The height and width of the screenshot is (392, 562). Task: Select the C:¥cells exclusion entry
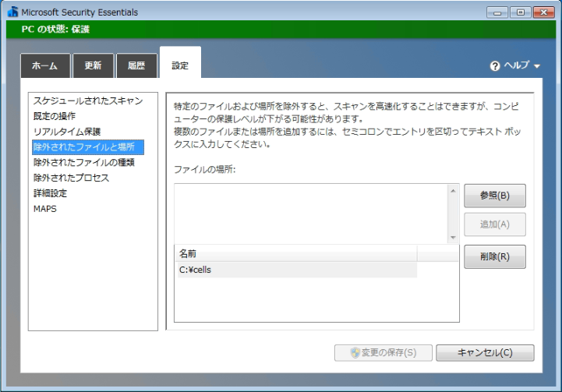[297, 270]
